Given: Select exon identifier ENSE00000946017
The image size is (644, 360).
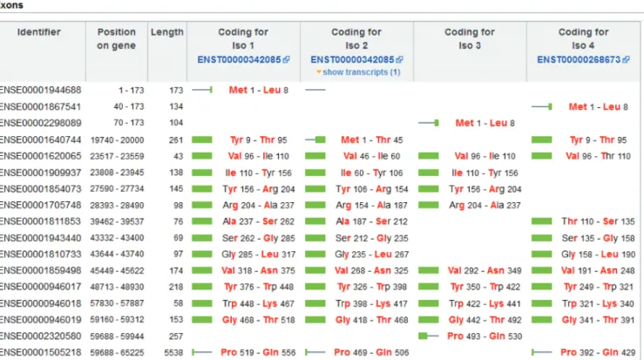Looking at the screenshot, I should click(40, 287).
